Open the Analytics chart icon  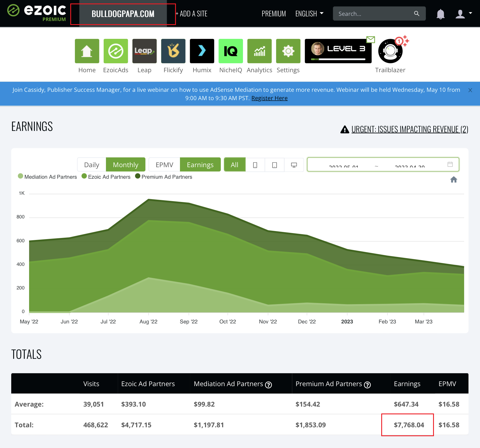point(259,51)
